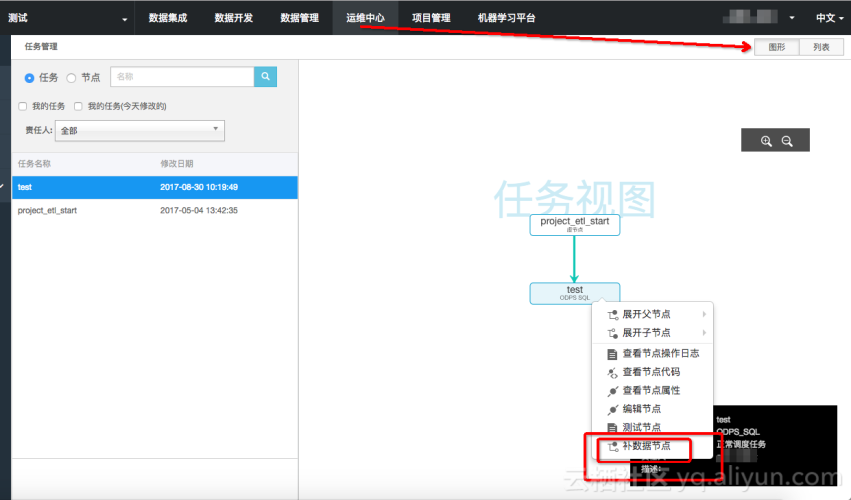Zoom out of the task graph
851x500 pixels.
[788, 141]
